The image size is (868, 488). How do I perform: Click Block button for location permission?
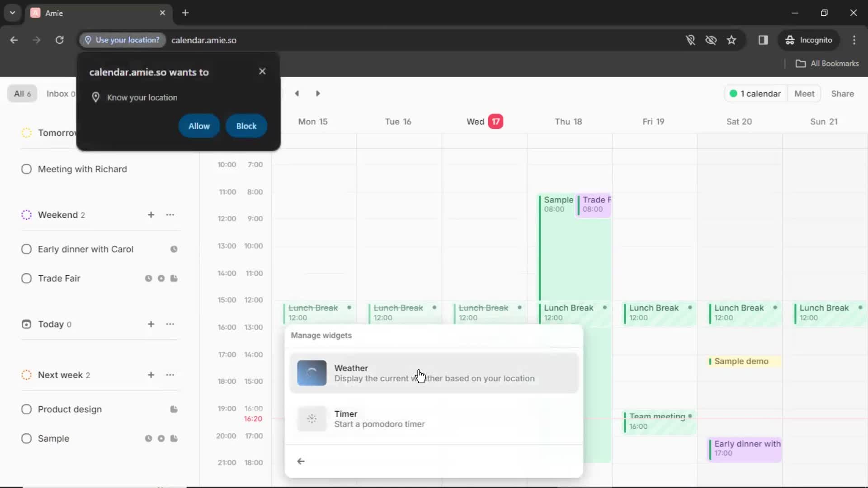[245, 126]
